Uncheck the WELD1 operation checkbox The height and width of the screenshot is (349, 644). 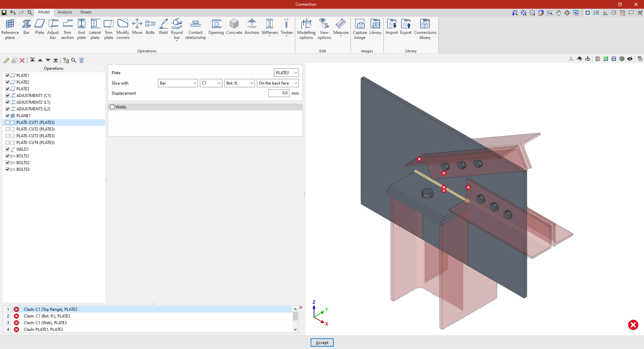point(7,149)
